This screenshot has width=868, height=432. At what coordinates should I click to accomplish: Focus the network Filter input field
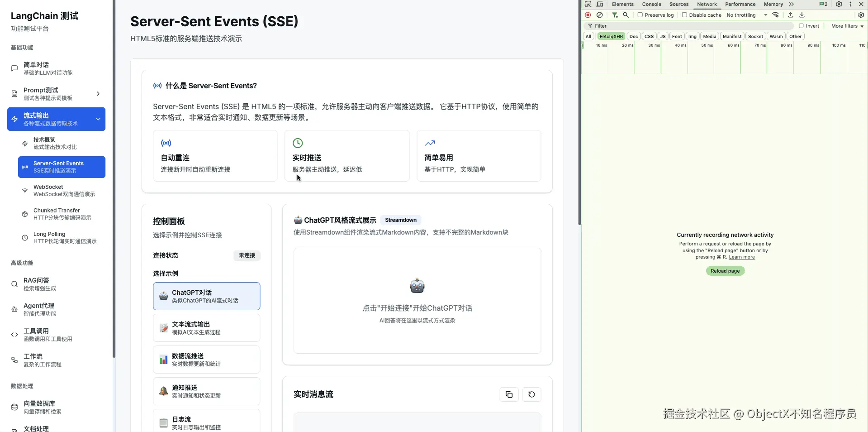[x=690, y=26]
